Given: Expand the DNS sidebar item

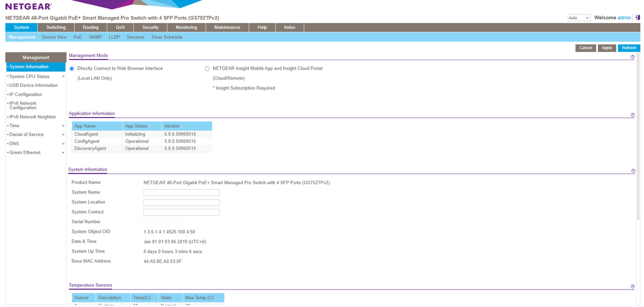Looking at the screenshot, I should 63,144.
